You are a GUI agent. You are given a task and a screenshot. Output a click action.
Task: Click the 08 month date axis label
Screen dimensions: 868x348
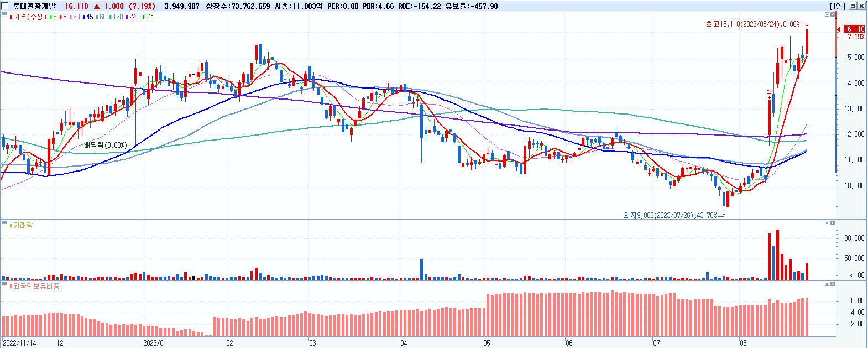tap(743, 343)
